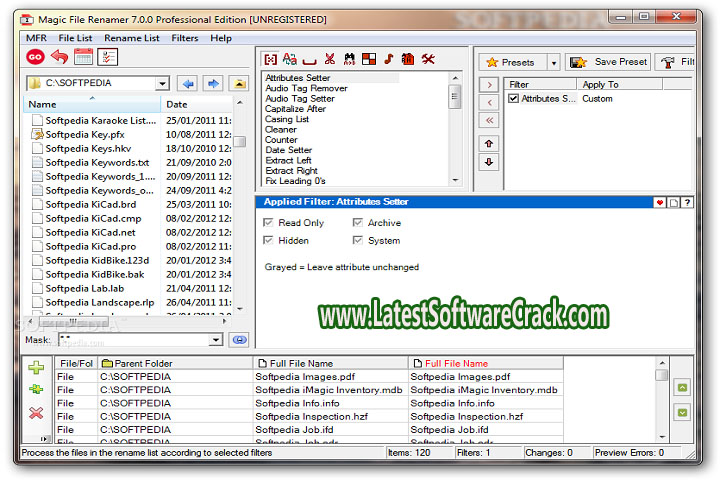
Task: Uncheck the Attributes S... applied filter
Action: tap(513, 99)
